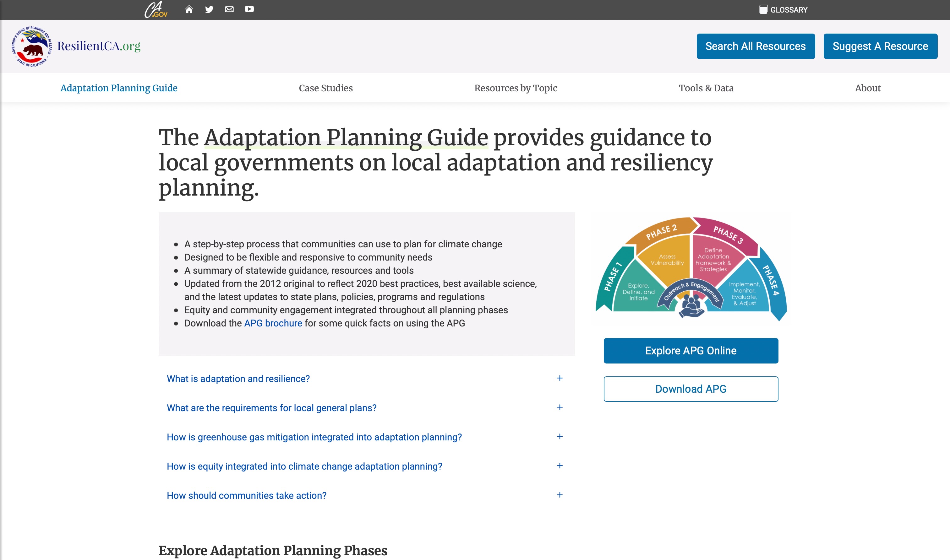Screen dimensions: 950x560
Task: Click the YouTube play icon
Action: [x=250, y=9]
